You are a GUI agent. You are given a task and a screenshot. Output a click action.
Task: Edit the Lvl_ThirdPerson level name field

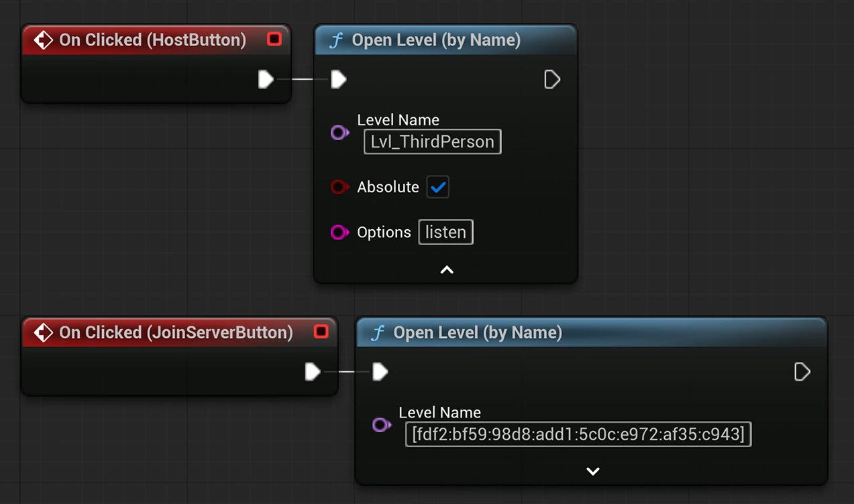tap(433, 141)
